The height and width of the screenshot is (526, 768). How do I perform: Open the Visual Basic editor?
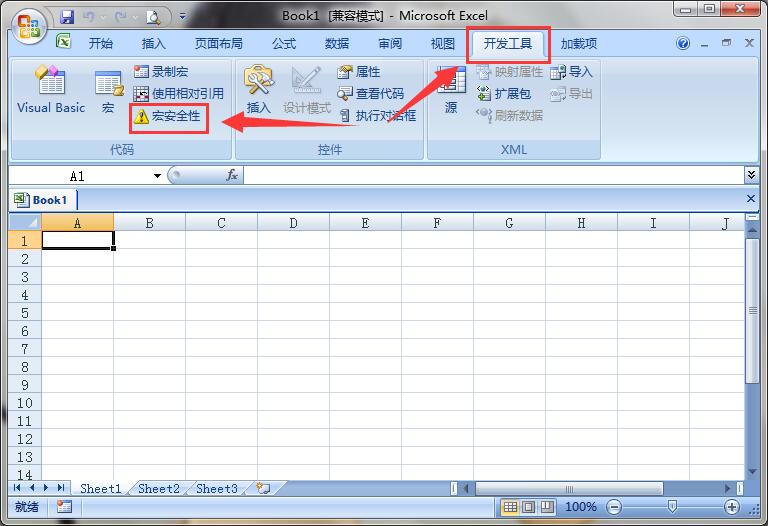click(51, 90)
